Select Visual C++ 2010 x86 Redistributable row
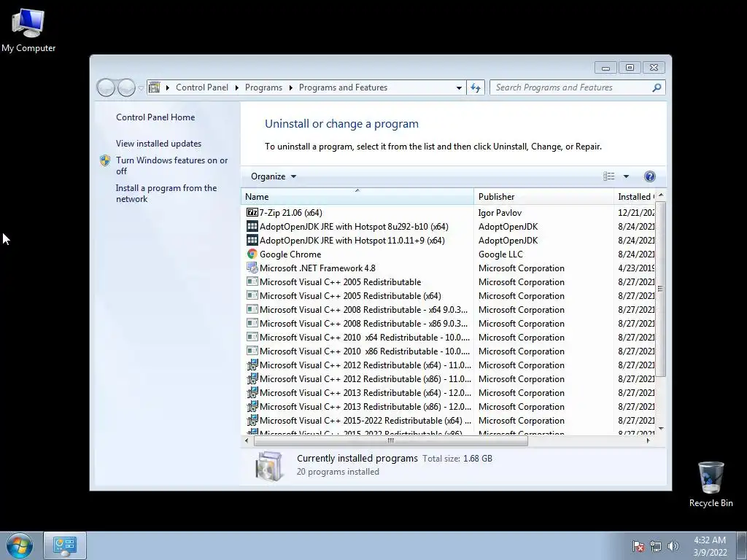 [448, 351]
